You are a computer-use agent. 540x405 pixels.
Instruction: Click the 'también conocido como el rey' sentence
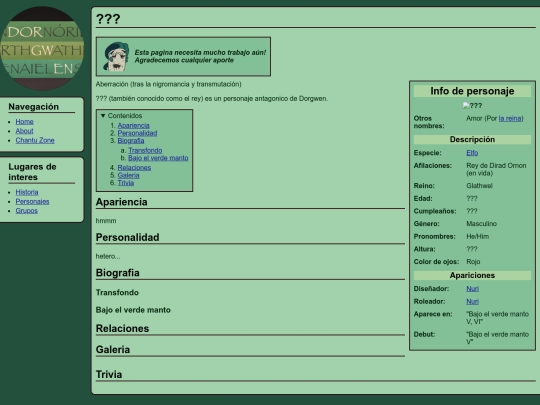[212, 98]
